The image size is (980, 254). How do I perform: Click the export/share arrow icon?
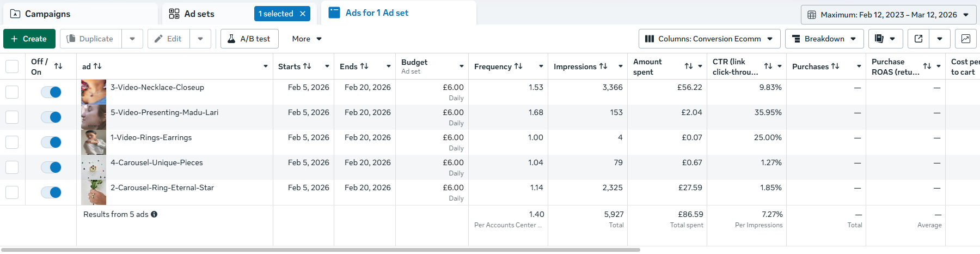pyautogui.click(x=918, y=39)
